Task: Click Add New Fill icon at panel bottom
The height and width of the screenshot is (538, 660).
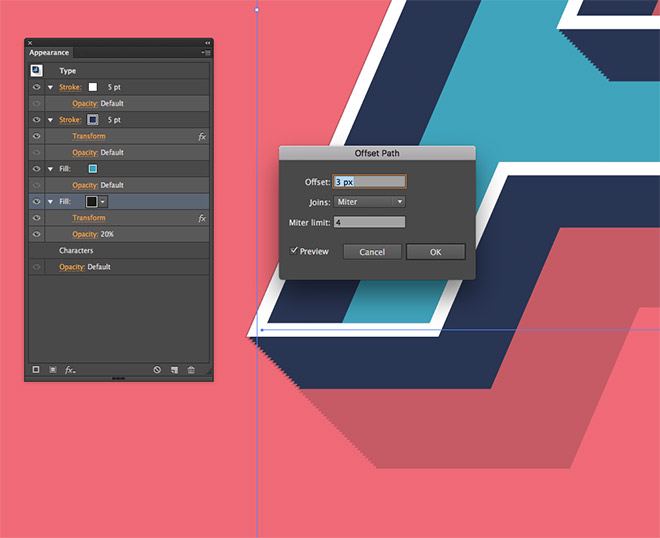Action: click(53, 370)
